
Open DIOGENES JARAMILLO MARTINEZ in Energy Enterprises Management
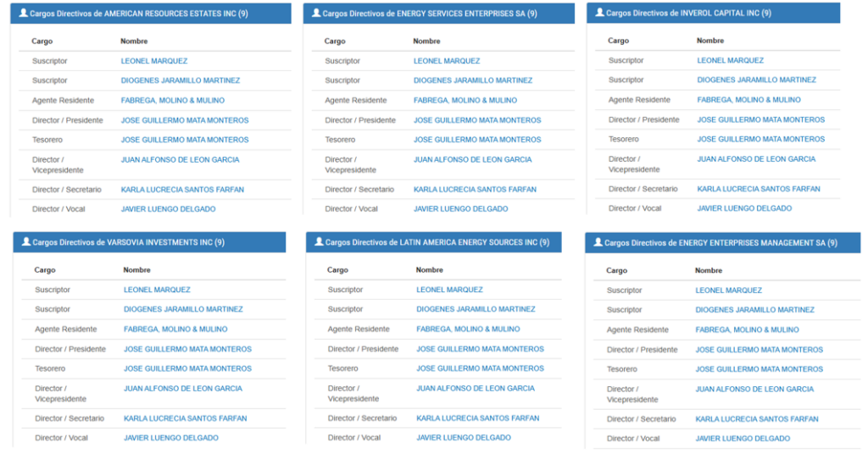pos(754,310)
